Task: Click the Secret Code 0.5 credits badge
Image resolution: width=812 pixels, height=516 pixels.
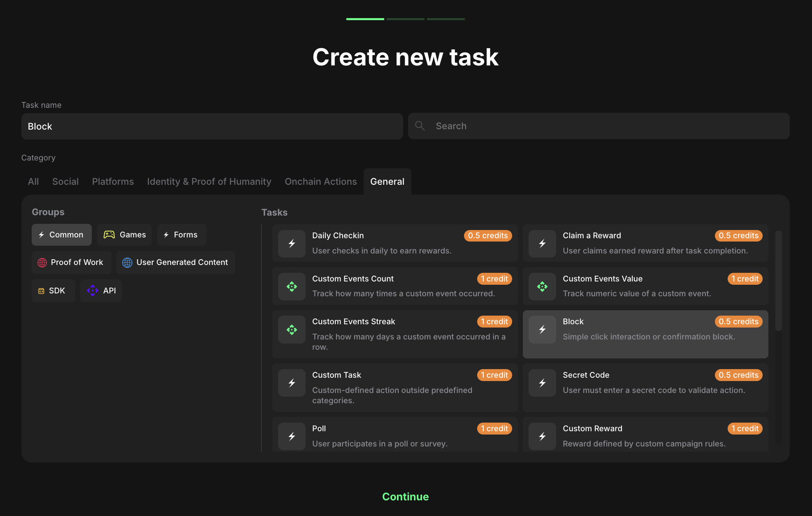Action: (738, 375)
